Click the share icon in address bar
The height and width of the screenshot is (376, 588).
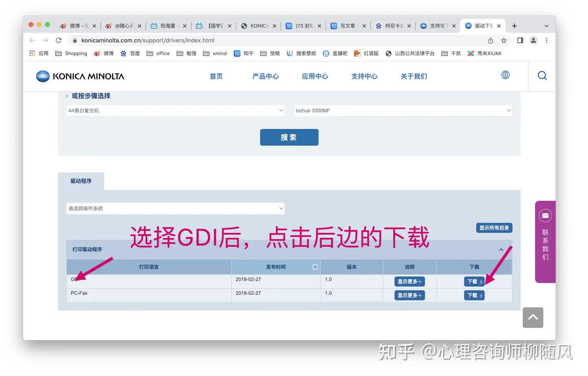490,40
